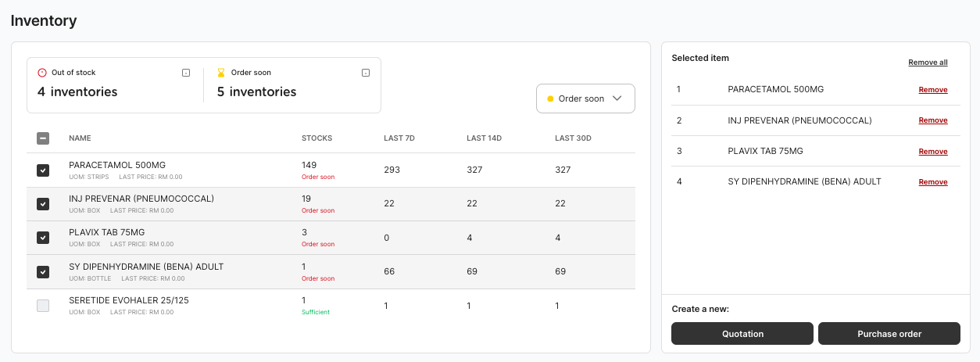Remove PARACETAMOL 500MG from selected items

(933, 90)
